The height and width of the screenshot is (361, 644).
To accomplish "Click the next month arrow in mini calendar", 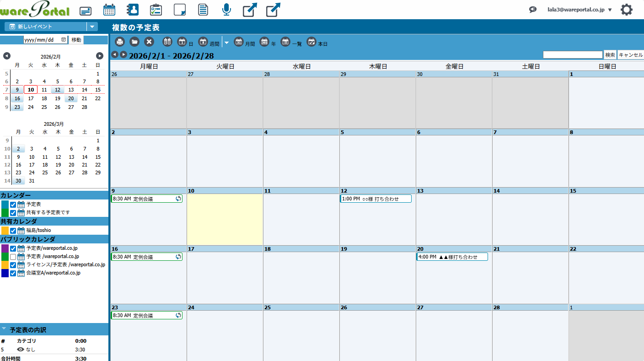I will 100,56.
